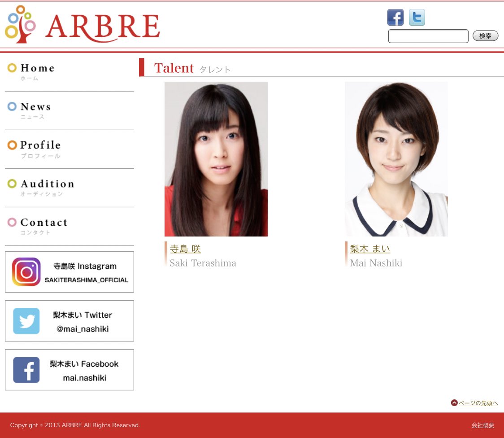Open the 寺島 咲 profile link
The height and width of the screenshot is (438, 504).
click(185, 249)
